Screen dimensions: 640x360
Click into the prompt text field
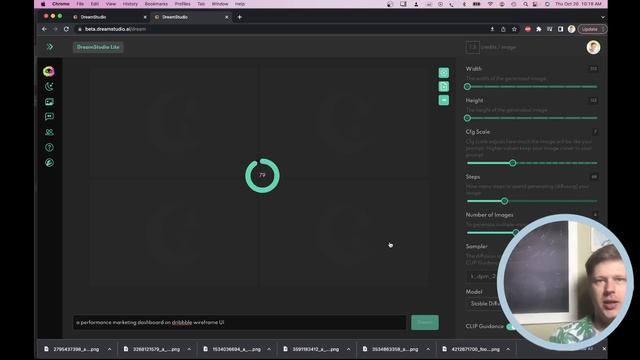240,322
